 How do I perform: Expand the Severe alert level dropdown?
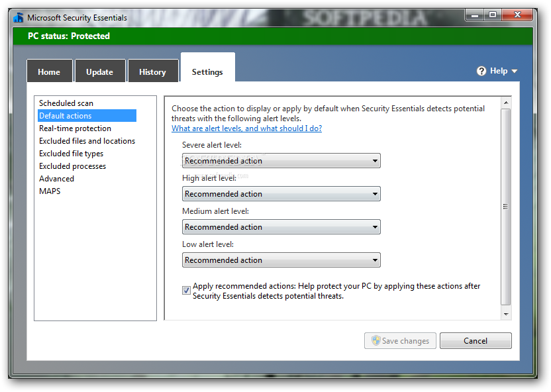pos(281,160)
